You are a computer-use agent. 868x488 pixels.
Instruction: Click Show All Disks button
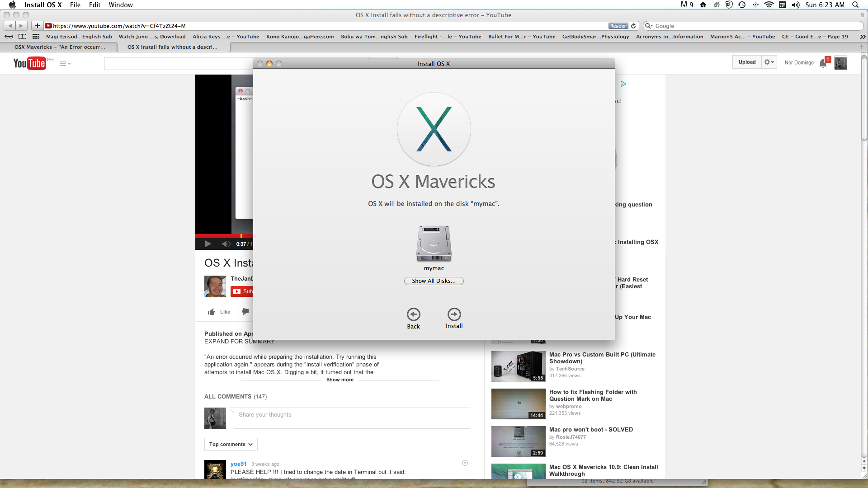(x=434, y=281)
